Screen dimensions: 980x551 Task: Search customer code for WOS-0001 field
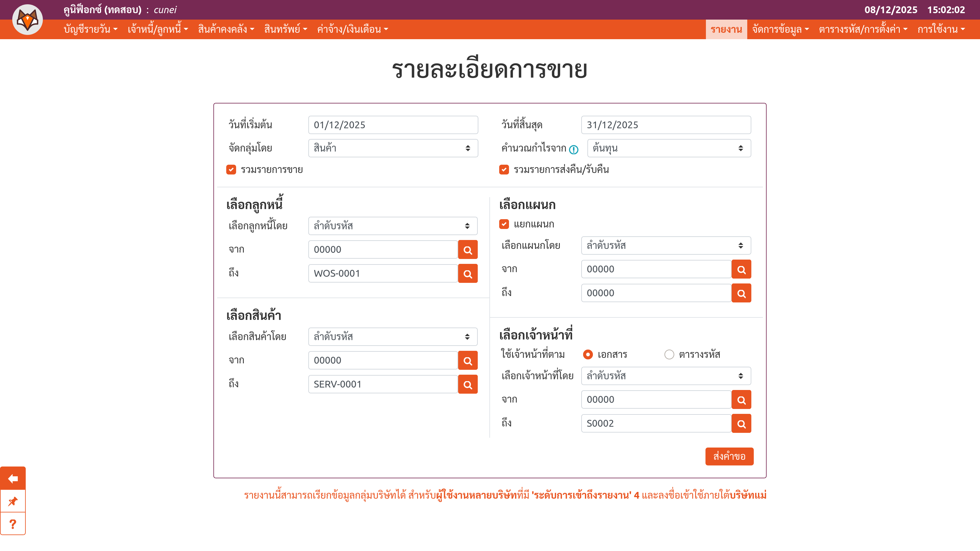(468, 274)
